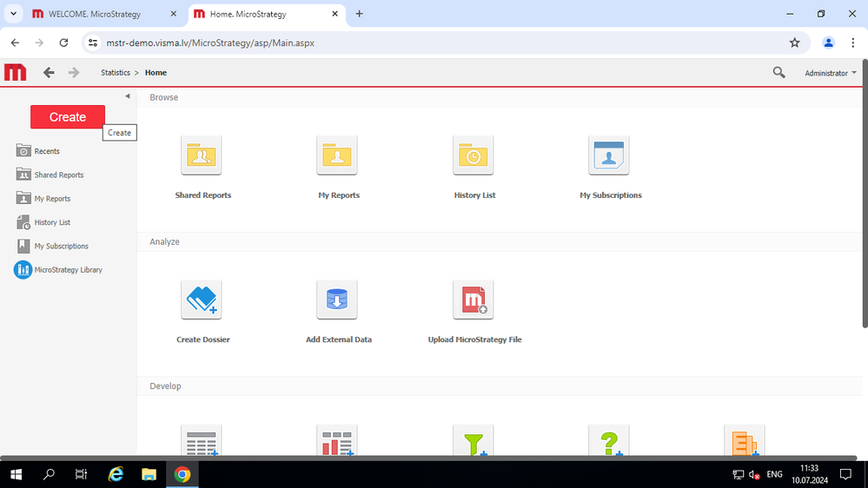The height and width of the screenshot is (488, 868).
Task: Click the Chrome taskbar icon
Action: pyautogui.click(x=182, y=474)
